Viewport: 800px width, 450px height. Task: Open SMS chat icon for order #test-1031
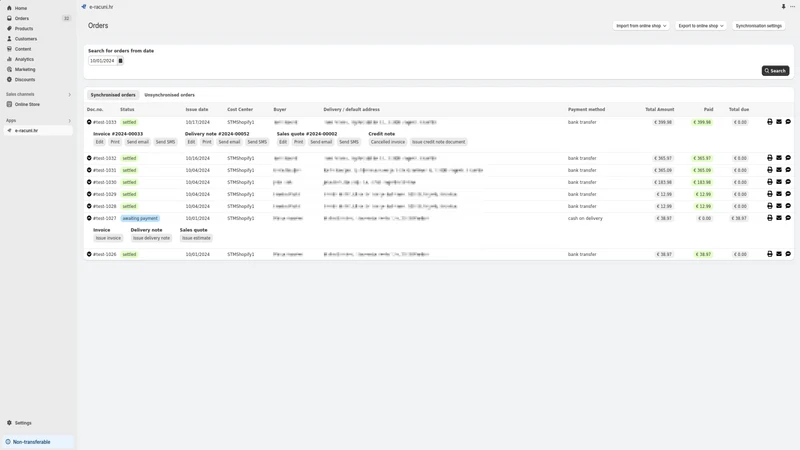click(x=788, y=170)
